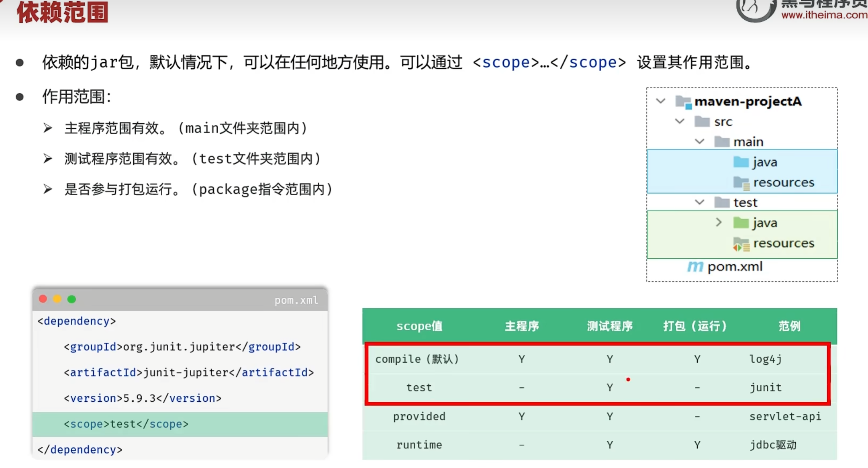Click the www.itheima.com link
Image resolution: width=868 pixels, height=468 pixels.
click(x=824, y=15)
